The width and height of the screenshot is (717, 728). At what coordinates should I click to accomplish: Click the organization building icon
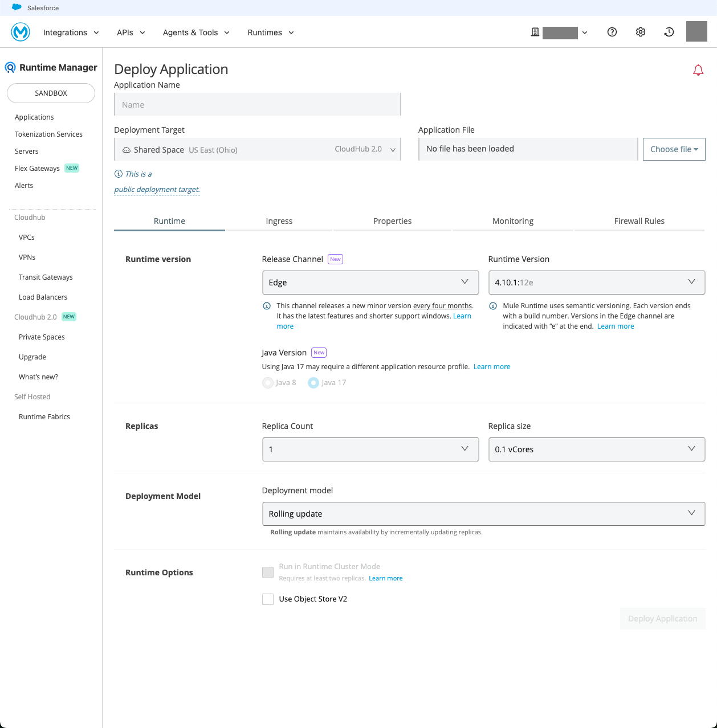535,32
